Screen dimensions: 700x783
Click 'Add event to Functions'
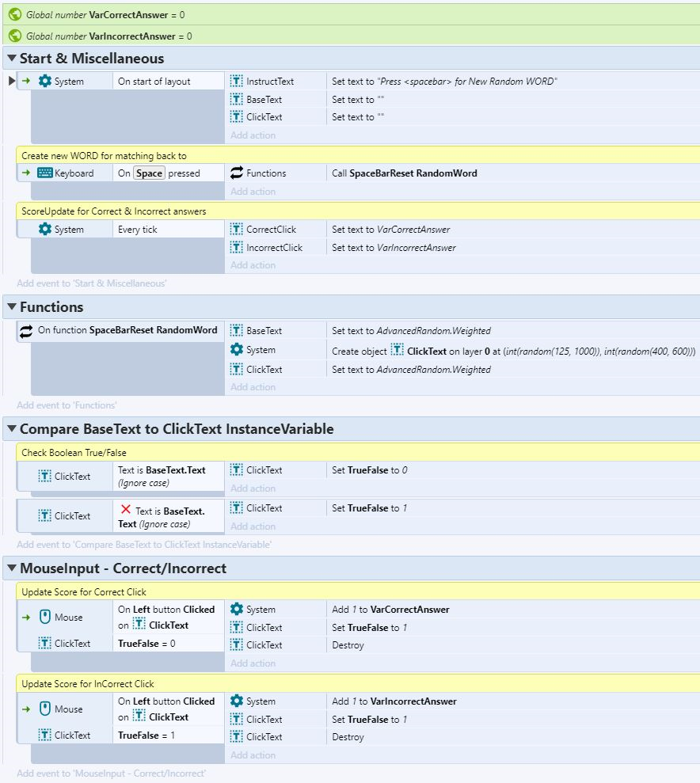click(x=67, y=405)
